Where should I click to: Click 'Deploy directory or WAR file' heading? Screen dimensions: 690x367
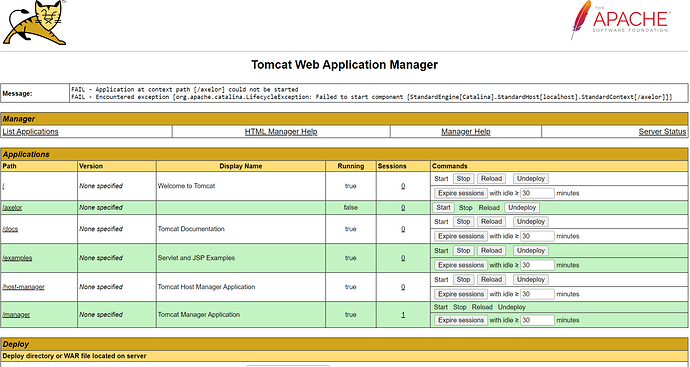(x=74, y=356)
